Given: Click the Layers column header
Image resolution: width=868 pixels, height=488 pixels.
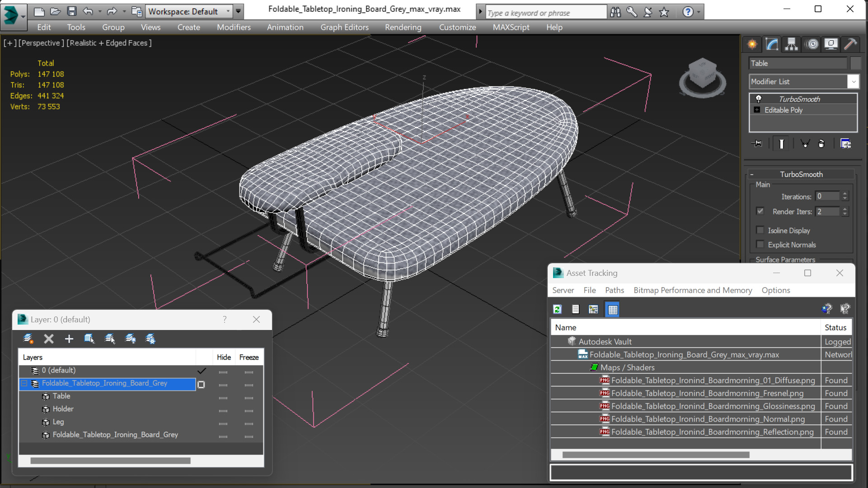Looking at the screenshot, I should pyautogui.click(x=108, y=357).
